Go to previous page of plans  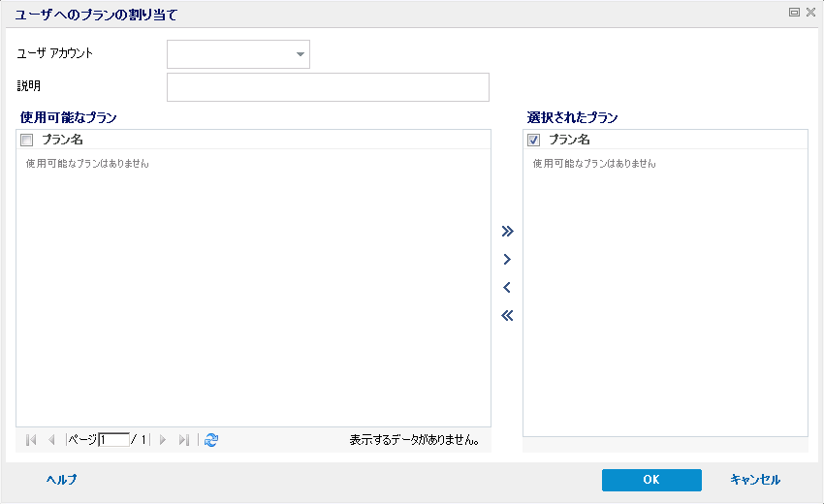pyautogui.click(x=51, y=440)
